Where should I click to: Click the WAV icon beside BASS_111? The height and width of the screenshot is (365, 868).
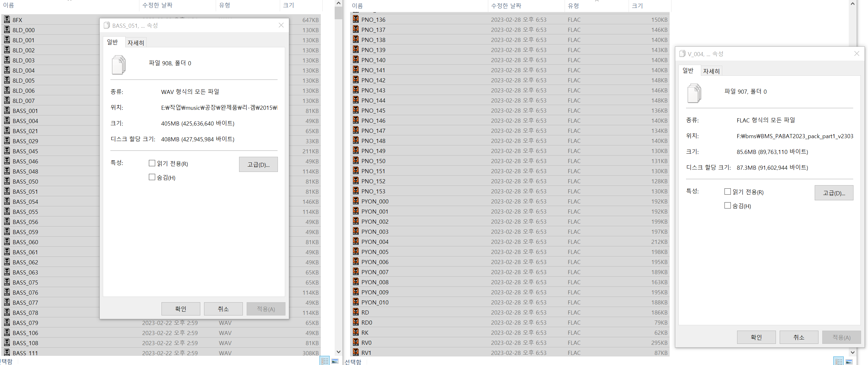[x=7, y=352]
